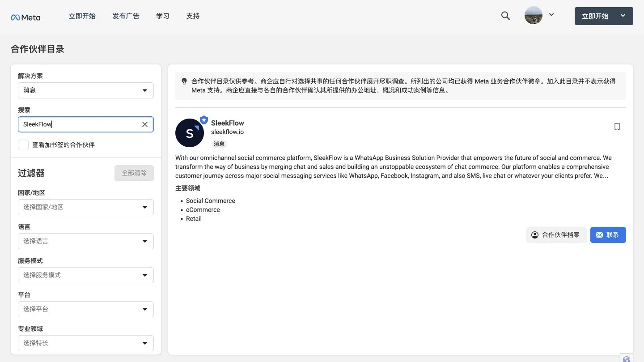Image resolution: width=644 pixels, height=362 pixels.
Task: Click the blue 联系 button
Action: click(608, 235)
